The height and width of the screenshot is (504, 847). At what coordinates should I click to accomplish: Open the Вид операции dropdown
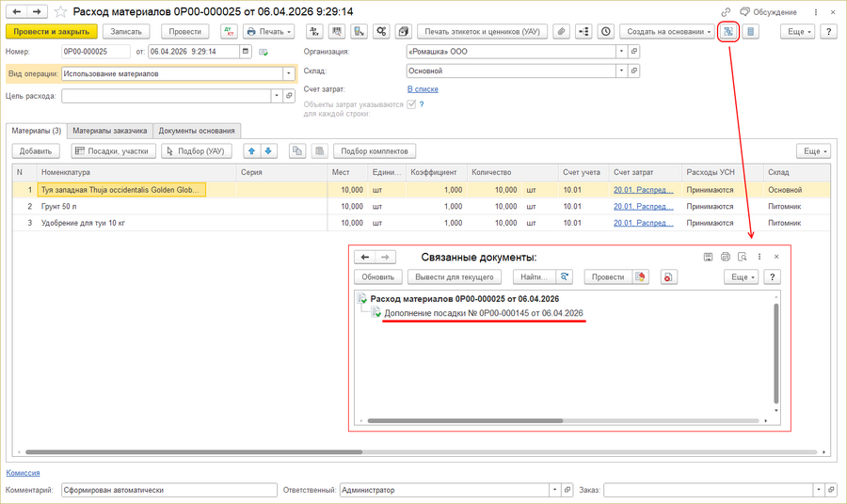tap(289, 73)
